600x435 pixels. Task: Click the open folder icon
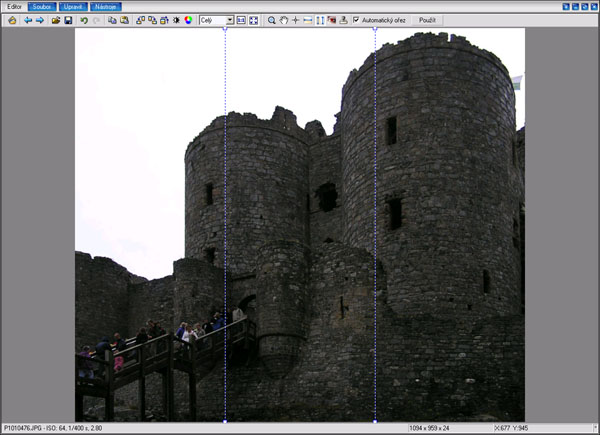tap(56, 20)
